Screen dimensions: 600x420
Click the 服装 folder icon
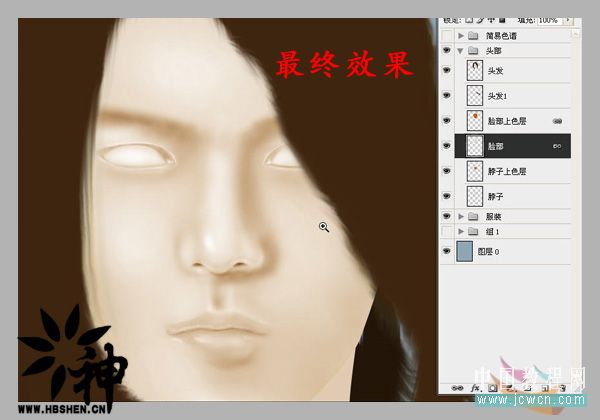[473, 217]
